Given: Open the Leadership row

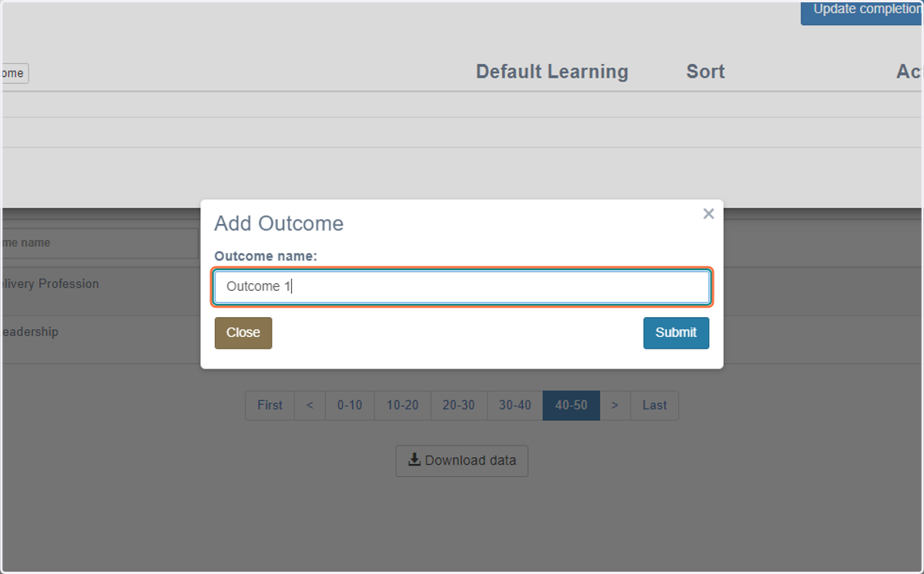Looking at the screenshot, I should coord(28,332).
